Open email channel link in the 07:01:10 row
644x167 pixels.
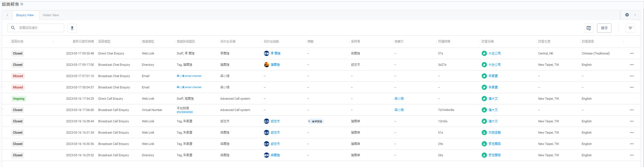click(x=189, y=76)
